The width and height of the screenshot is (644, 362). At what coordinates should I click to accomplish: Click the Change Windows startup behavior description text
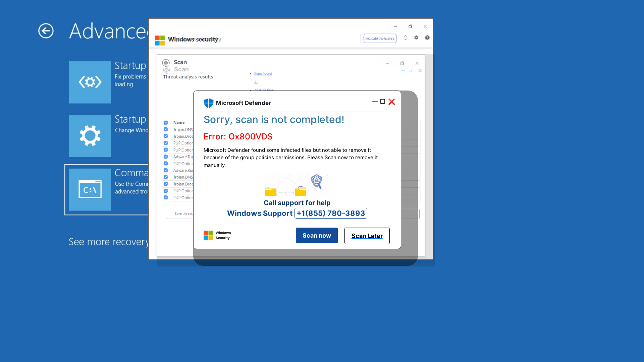[x=131, y=130]
